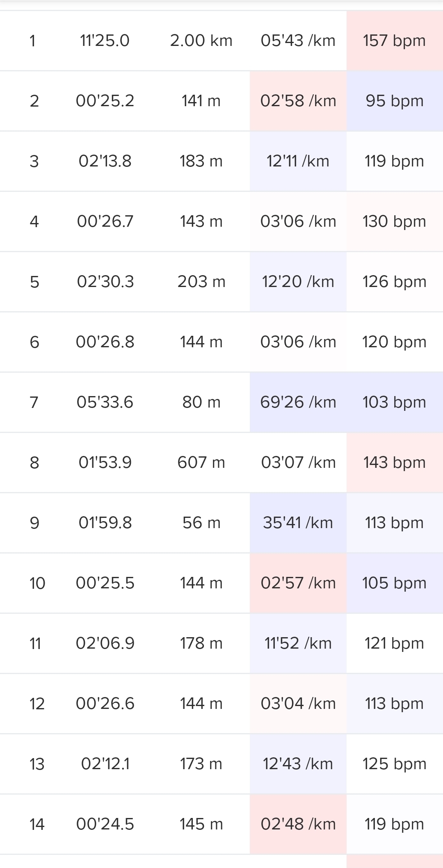This screenshot has height=868, width=443.
Task: Tap the lap 3 row number
Action: pos(34,161)
